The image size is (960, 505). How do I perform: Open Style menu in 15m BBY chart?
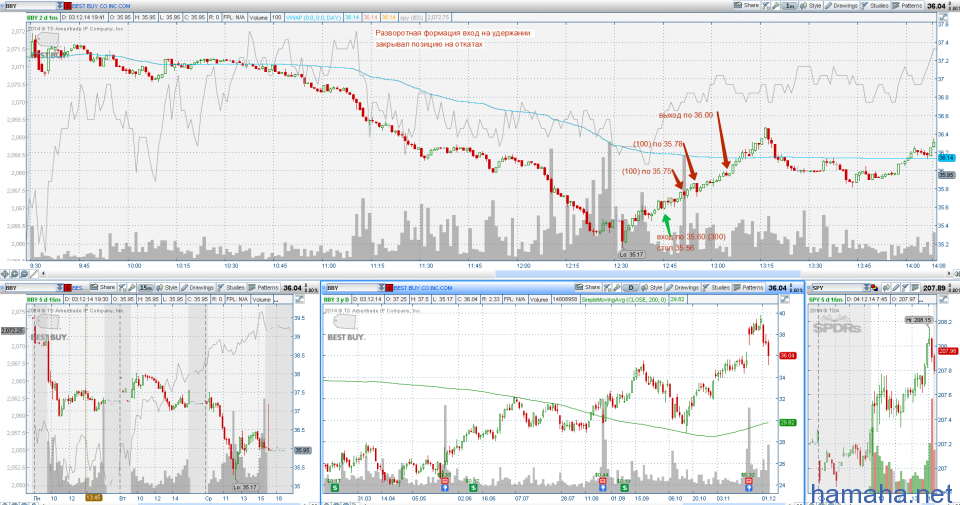point(167,287)
